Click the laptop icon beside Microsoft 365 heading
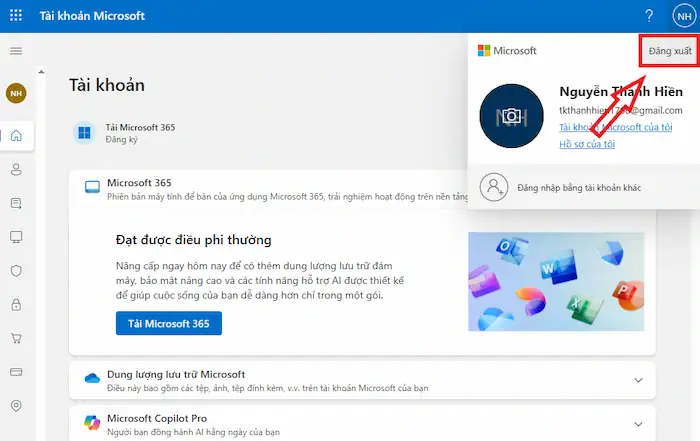This screenshot has width=700, height=441. coord(92,187)
